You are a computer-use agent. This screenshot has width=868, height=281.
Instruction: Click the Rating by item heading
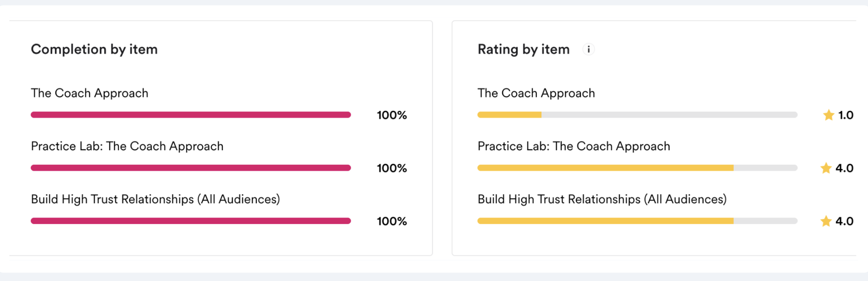coord(524,50)
